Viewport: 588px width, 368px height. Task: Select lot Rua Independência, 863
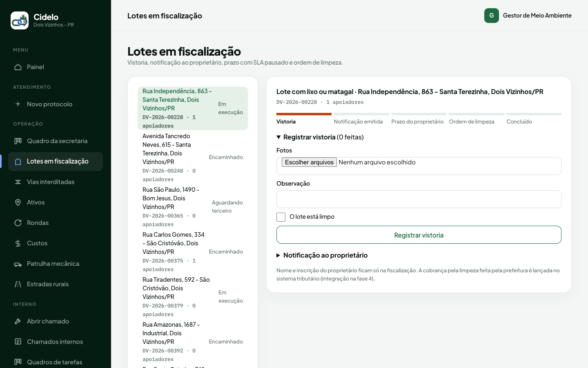click(x=193, y=108)
